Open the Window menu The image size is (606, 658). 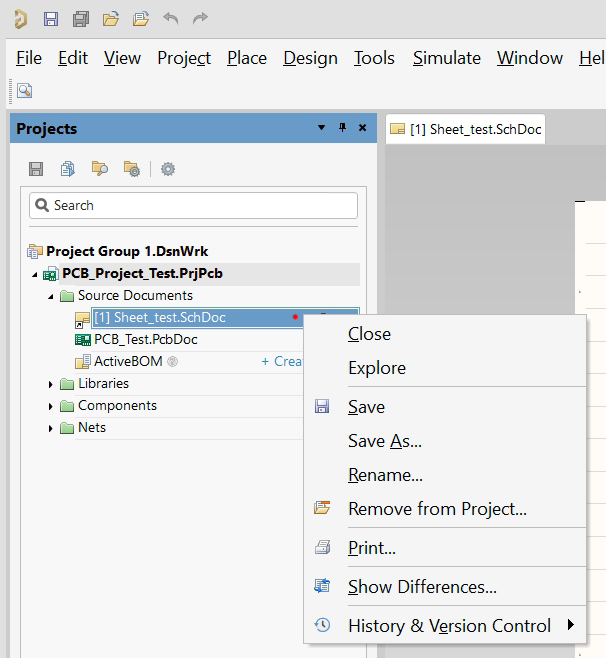(x=530, y=58)
